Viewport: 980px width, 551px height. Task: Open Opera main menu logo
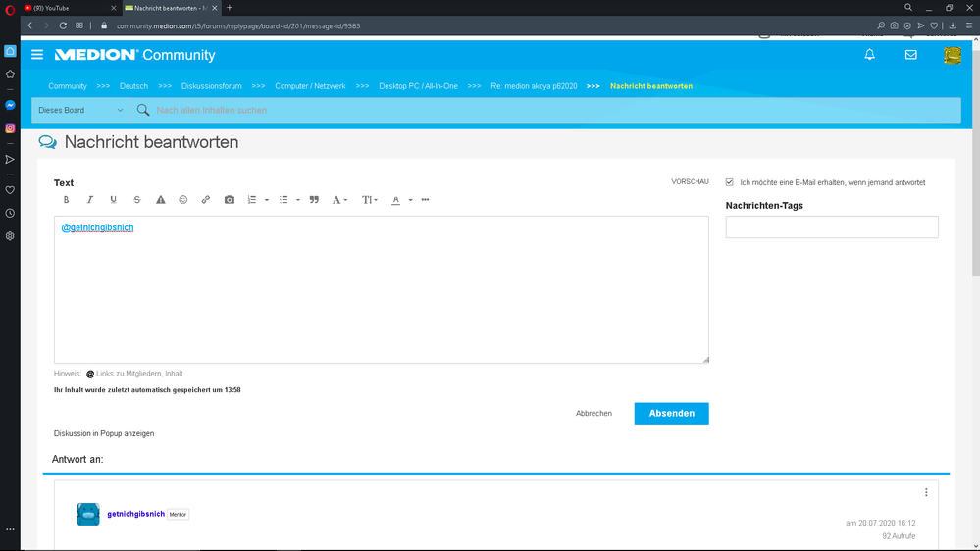point(10,10)
